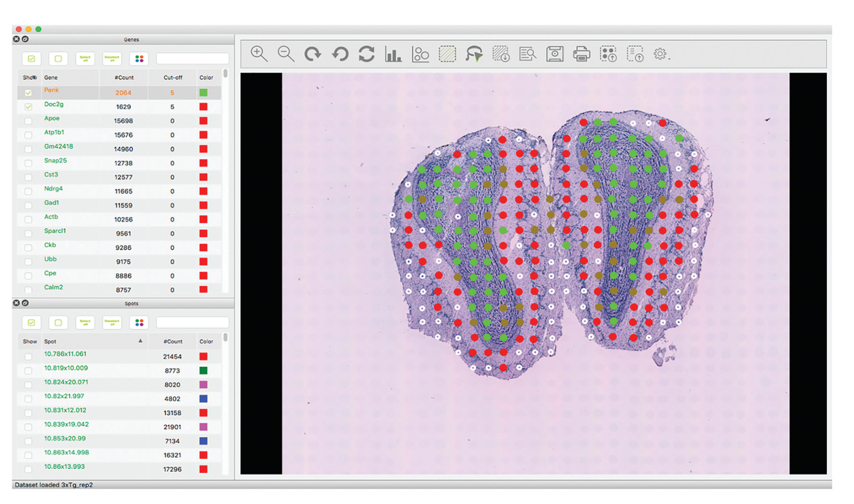This screenshot has width=854, height=504.
Task: Click the save floppy disk icon
Action: 554,54
